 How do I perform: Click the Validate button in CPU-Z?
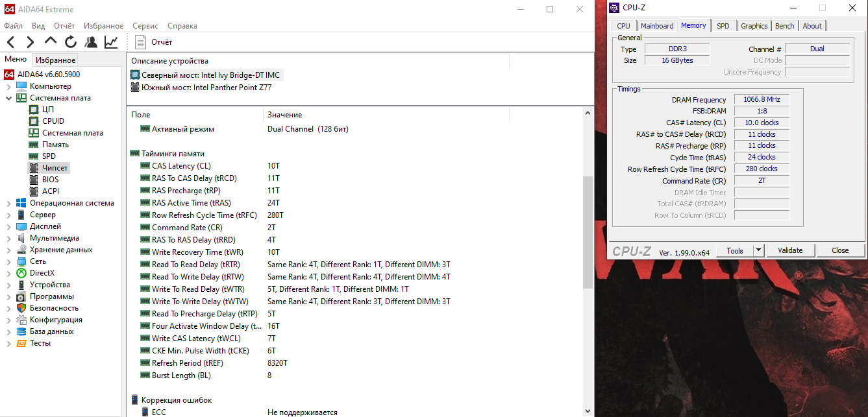point(790,250)
